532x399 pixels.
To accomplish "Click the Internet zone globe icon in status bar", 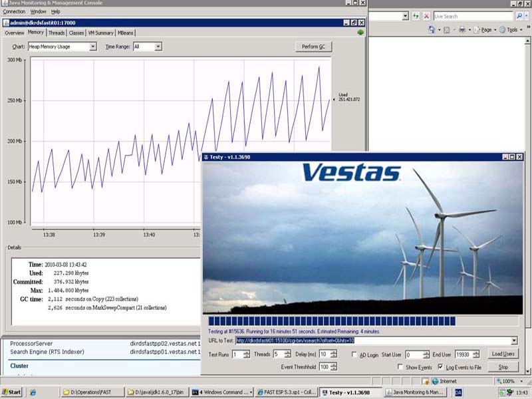I will click(436, 381).
